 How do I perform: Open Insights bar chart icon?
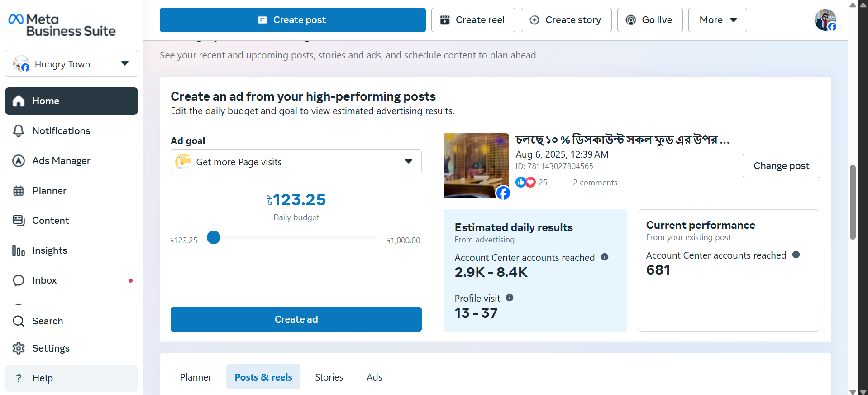click(x=19, y=250)
